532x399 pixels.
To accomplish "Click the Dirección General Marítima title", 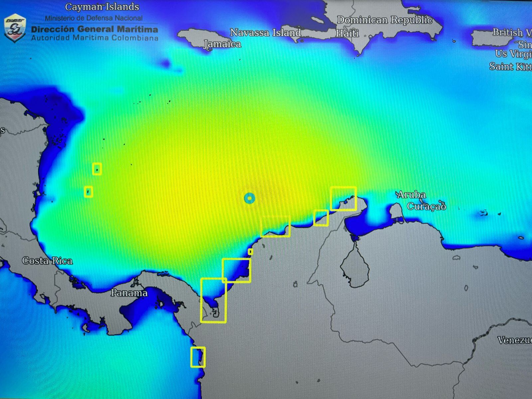I will [94, 29].
